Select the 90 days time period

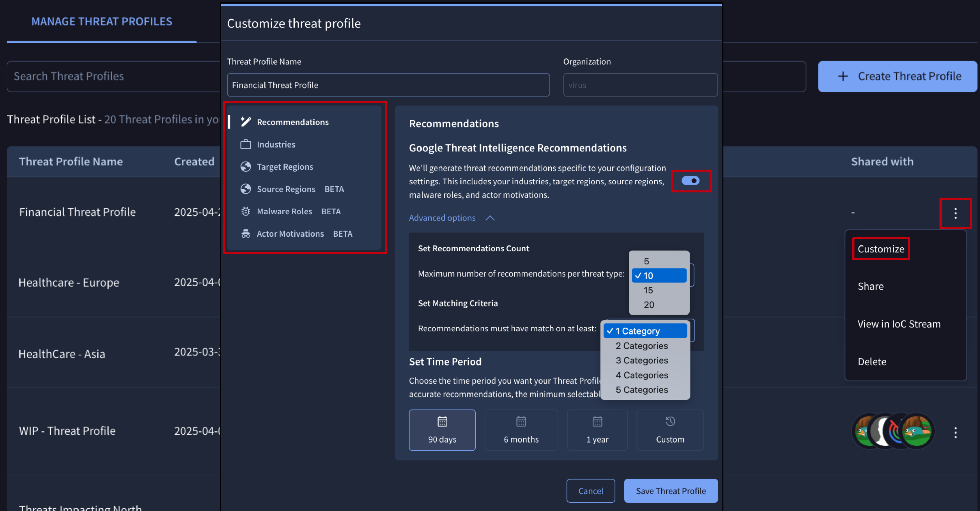(442, 430)
